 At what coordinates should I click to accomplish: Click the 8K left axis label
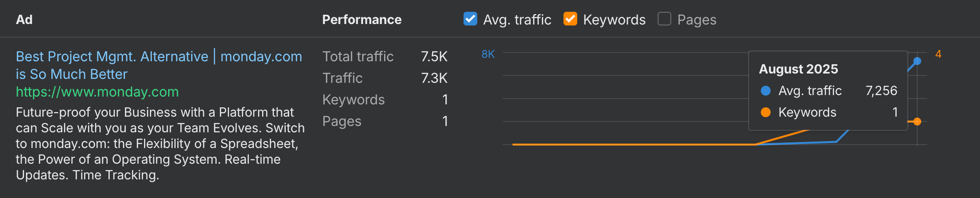(x=488, y=54)
